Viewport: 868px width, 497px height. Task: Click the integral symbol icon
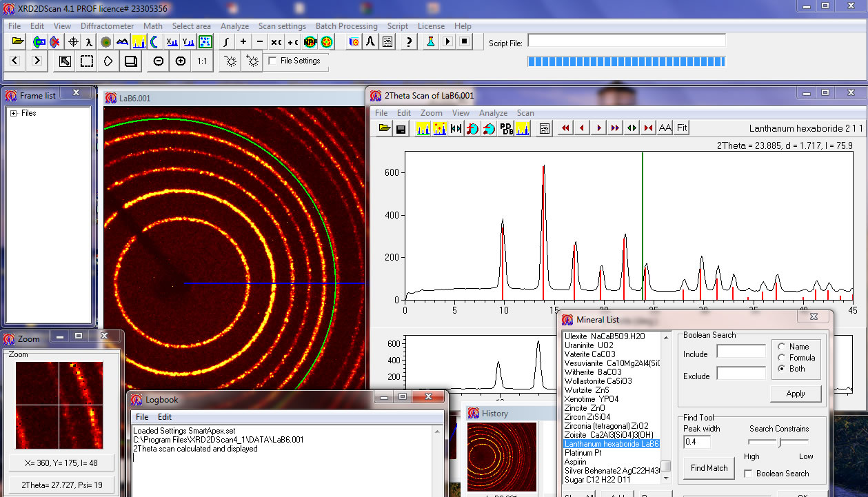pyautogui.click(x=226, y=42)
